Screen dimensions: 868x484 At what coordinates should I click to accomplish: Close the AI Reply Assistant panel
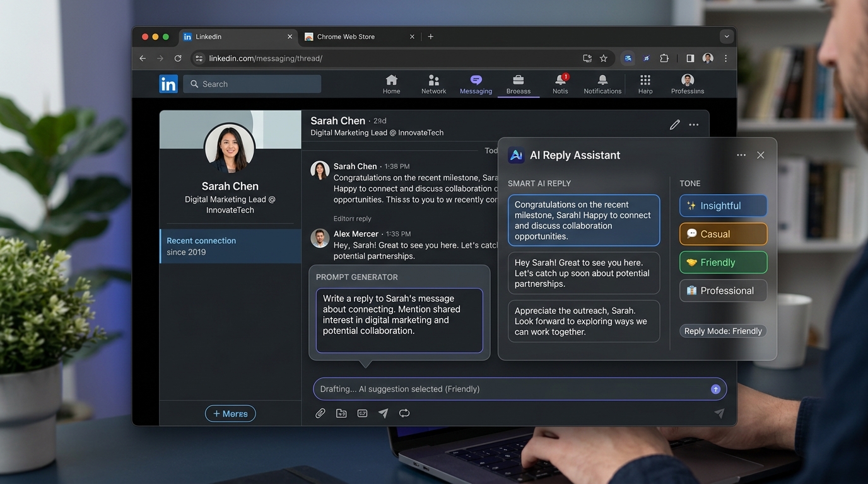pos(761,155)
